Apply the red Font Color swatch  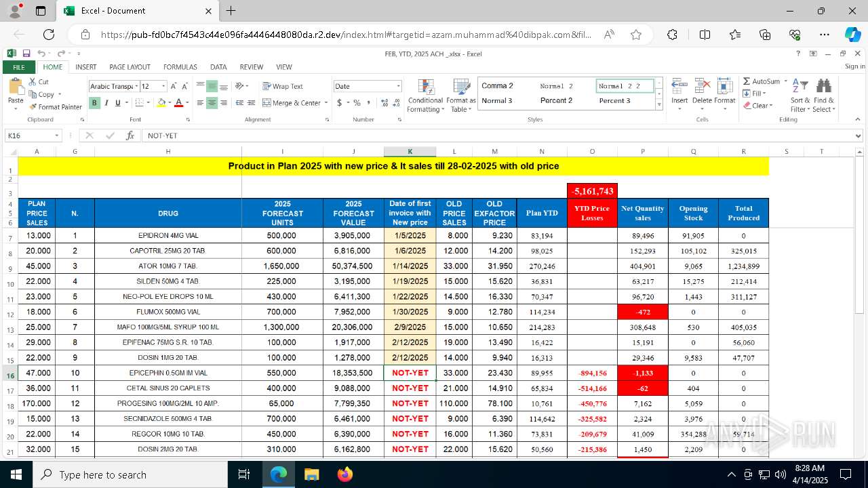pos(178,103)
